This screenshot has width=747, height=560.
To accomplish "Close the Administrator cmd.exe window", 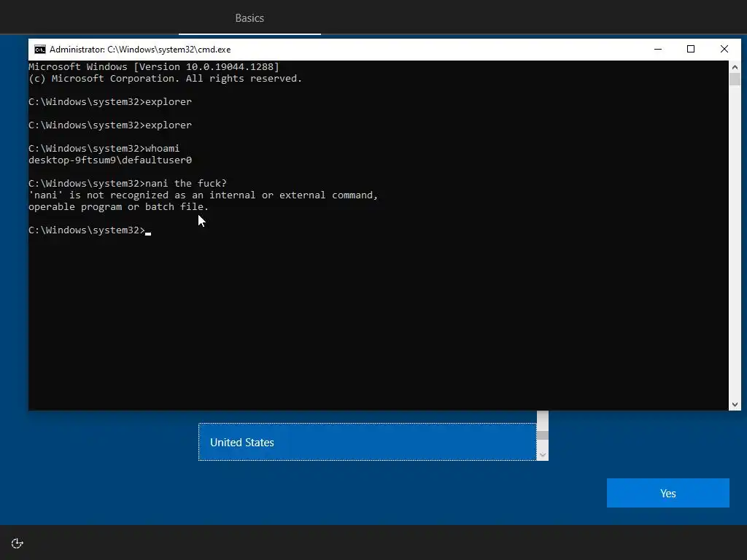I will (724, 49).
